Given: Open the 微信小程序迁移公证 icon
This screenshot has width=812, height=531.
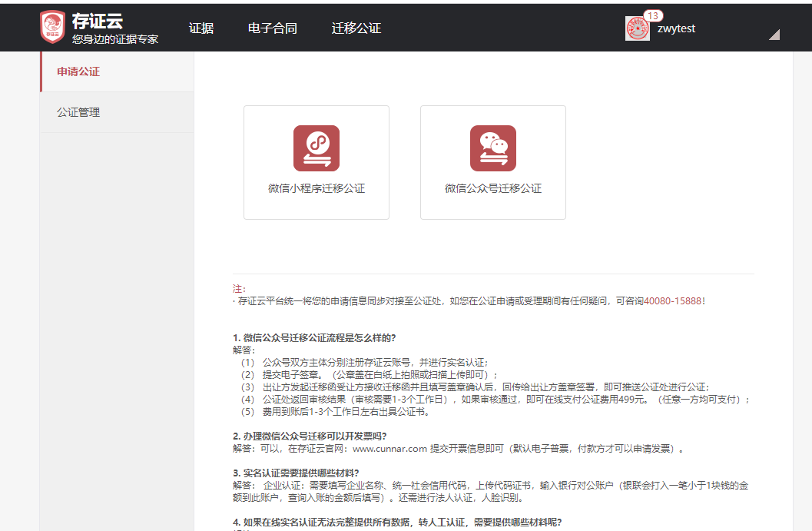Looking at the screenshot, I should tap(317, 148).
